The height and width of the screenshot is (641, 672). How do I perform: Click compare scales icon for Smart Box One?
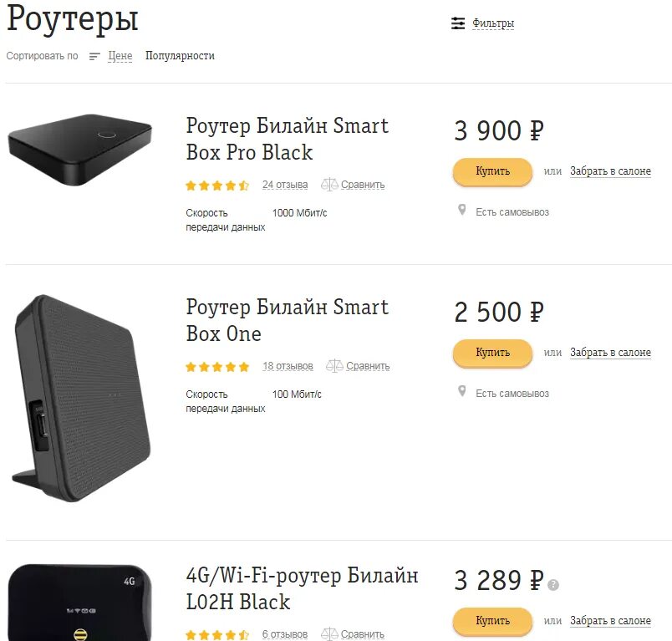334,366
